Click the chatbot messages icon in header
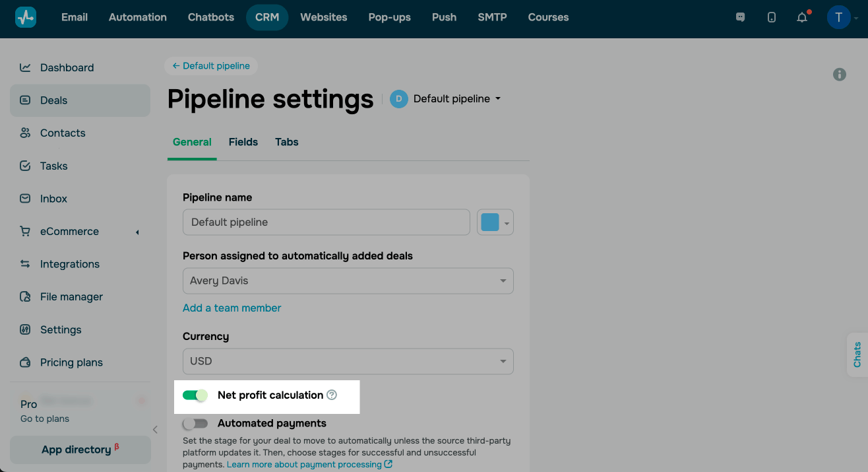The height and width of the screenshot is (472, 868). (x=740, y=18)
